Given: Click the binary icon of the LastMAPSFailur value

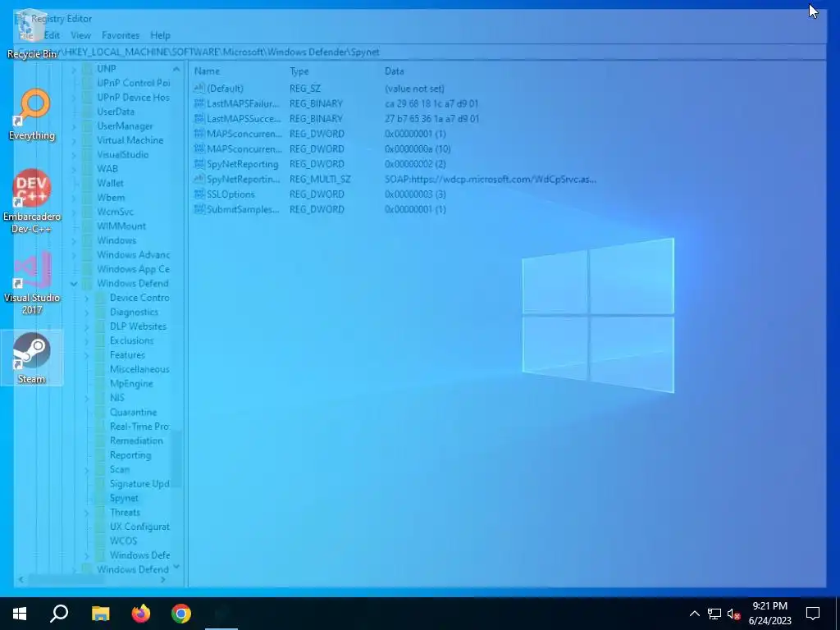Looking at the screenshot, I should pos(199,103).
